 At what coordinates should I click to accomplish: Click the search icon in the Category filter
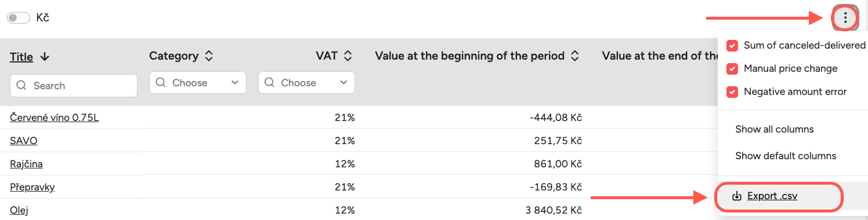point(161,83)
